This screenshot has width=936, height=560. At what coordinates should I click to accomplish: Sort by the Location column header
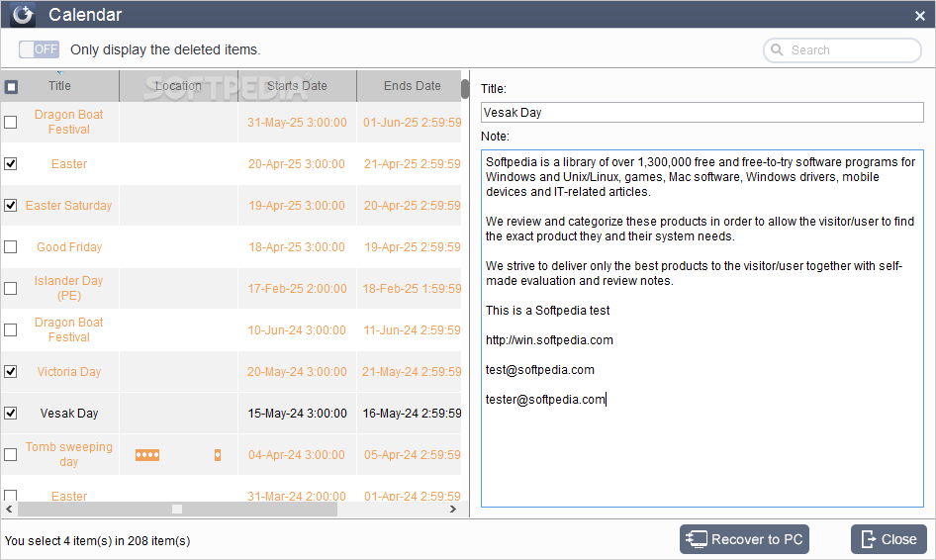point(178,86)
